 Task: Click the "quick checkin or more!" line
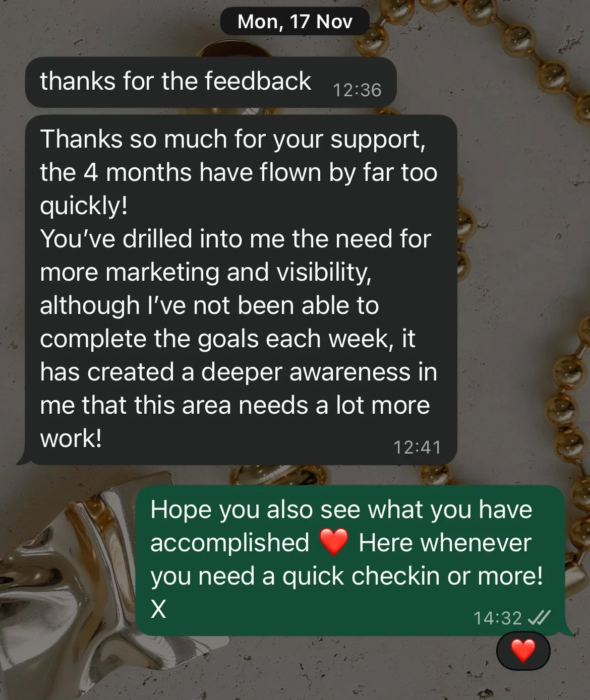coord(412,576)
